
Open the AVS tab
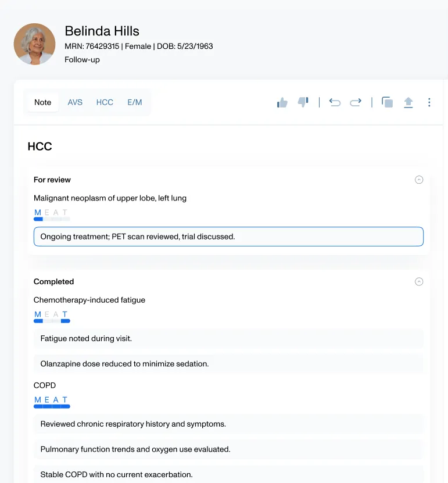click(75, 102)
